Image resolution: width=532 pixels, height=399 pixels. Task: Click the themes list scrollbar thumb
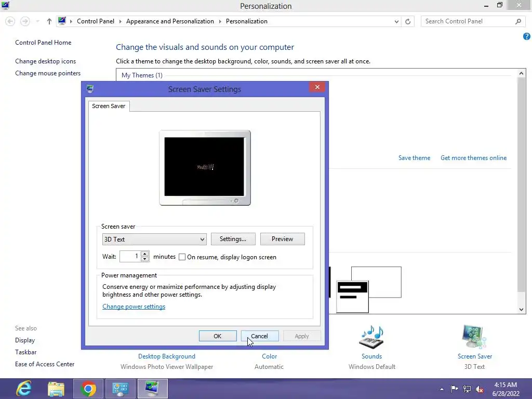coord(521,184)
